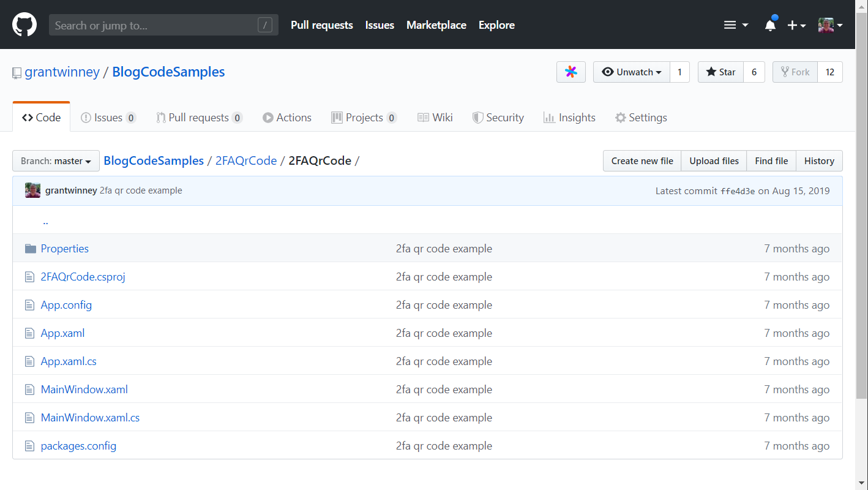
Task: Open the user profile avatar menu
Action: pos(830,25)
